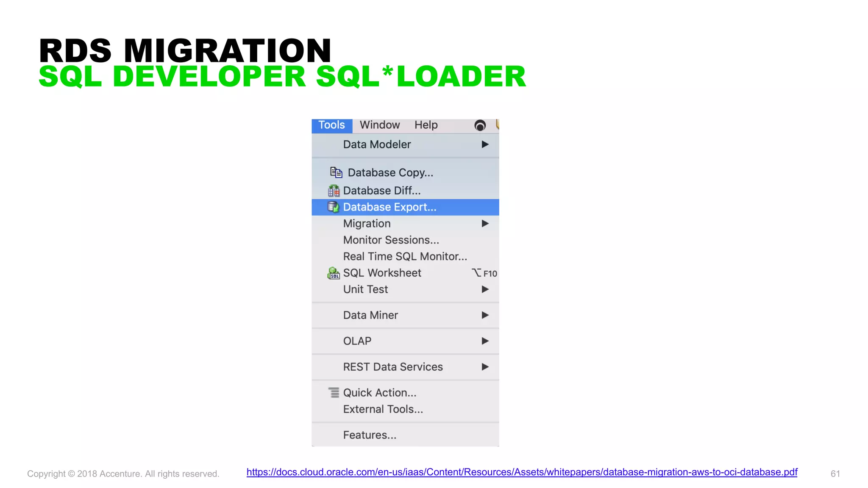Open the Help menu
This screenshot has height=488, width=868.
(426, 125)
